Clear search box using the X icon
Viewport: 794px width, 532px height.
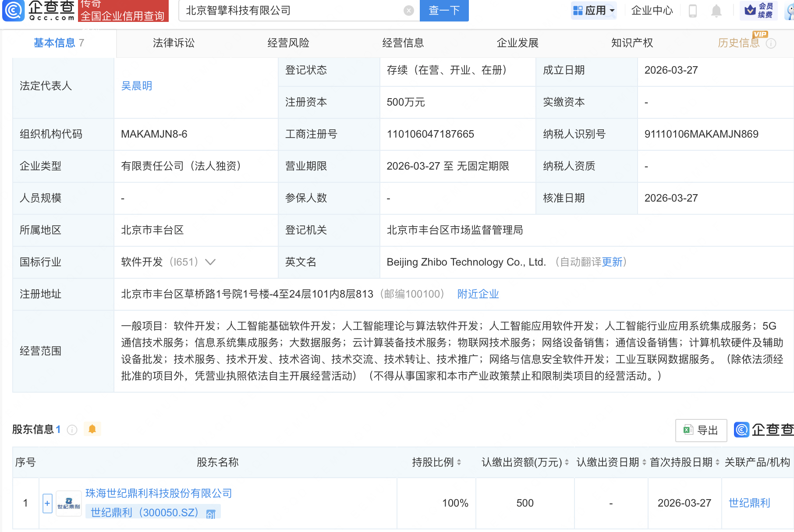point(408,11)
